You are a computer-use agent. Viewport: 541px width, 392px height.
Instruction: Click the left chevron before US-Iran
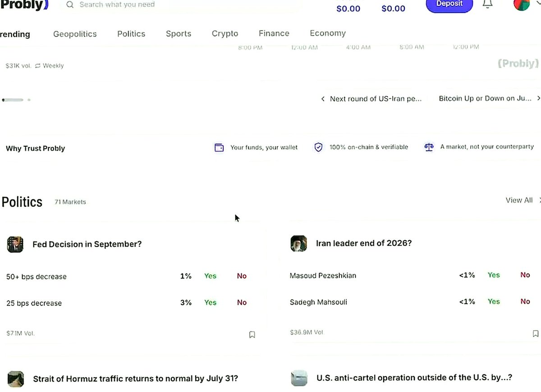pyautogui.click(x=323, y=99)
